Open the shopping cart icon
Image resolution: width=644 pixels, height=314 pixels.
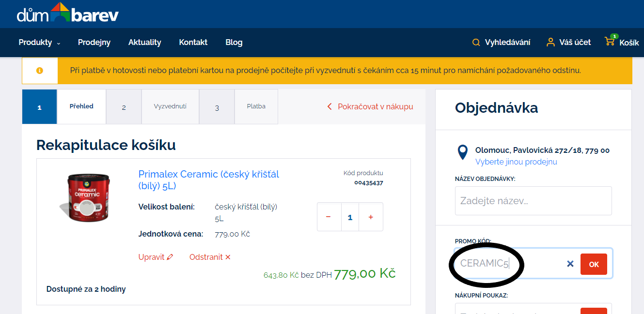(610, 42)
